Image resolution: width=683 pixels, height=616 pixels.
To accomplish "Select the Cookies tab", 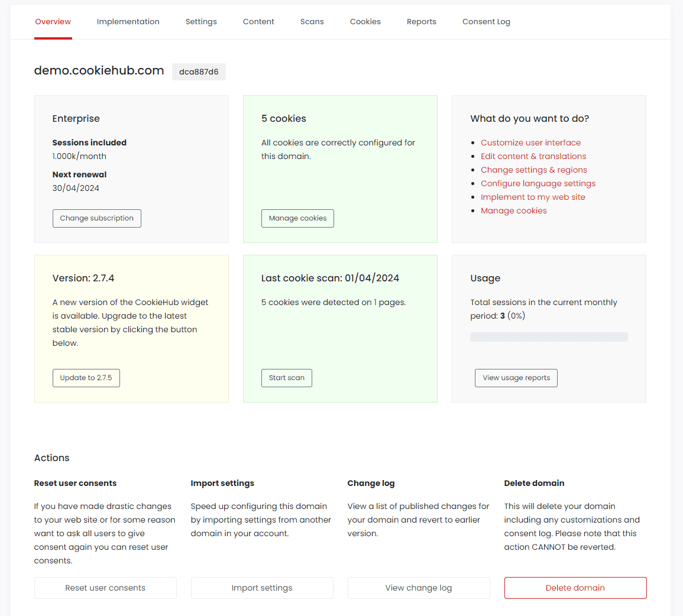I will coord(365,22).
